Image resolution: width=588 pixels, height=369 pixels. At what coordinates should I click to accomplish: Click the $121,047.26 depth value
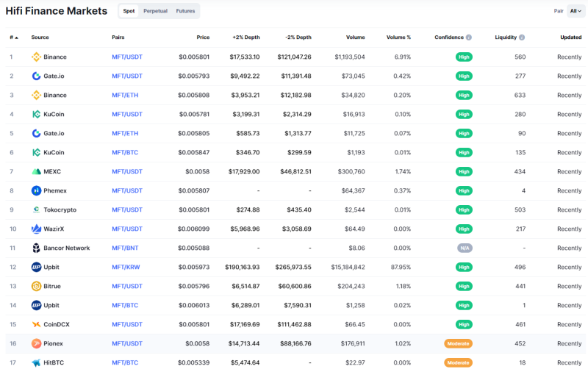point(295,57)
